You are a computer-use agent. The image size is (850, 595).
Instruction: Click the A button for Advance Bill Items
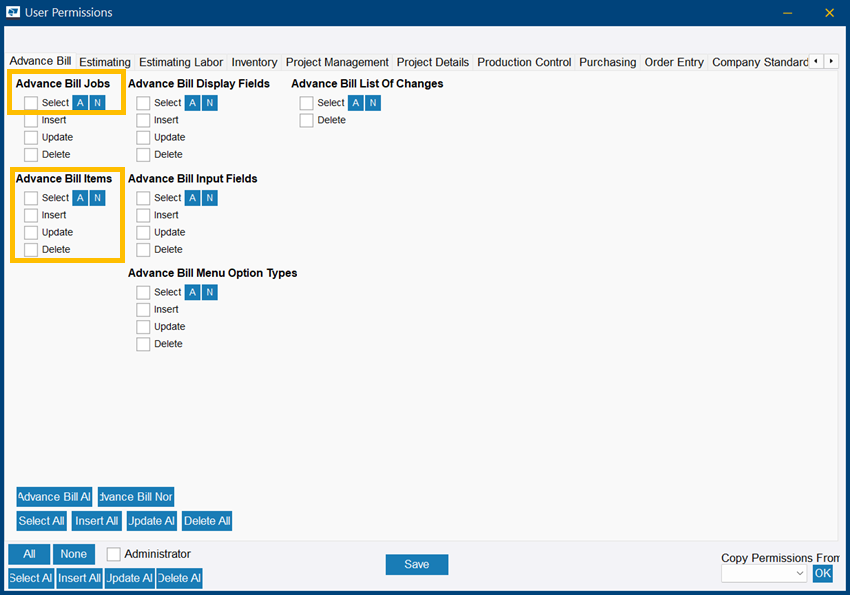point(80,198)
